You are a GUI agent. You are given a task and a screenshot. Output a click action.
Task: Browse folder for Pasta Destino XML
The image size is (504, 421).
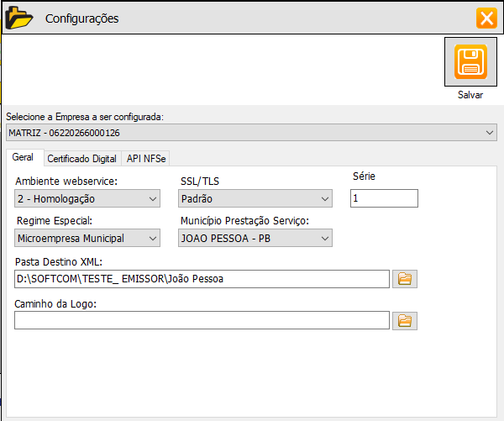point(405,279)
